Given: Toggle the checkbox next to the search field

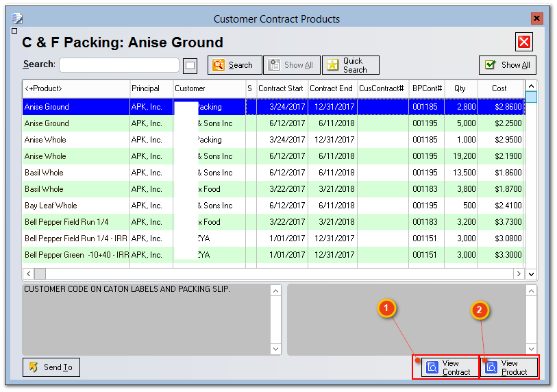Looking at the screenshot, I should point(190,65).
